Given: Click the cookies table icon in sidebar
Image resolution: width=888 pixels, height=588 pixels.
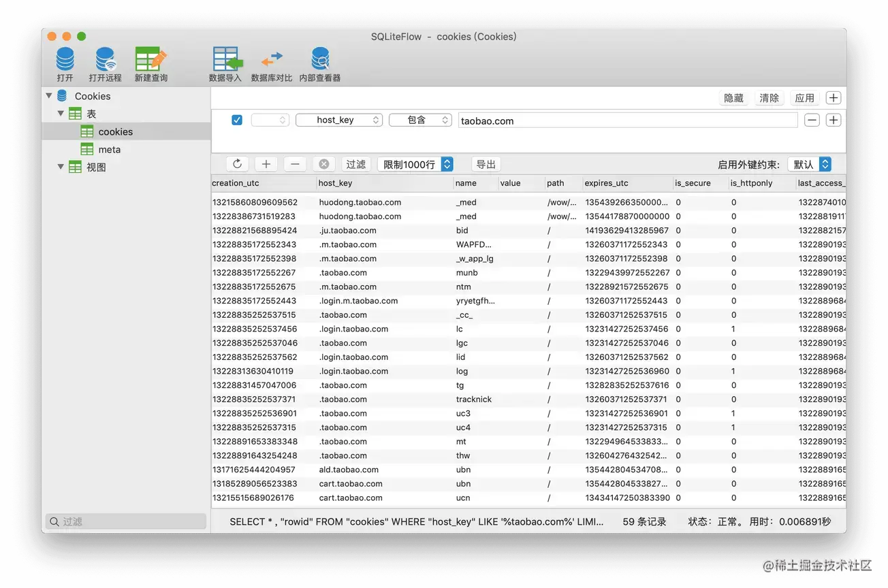Looking at the screenshot, I should coord(87,131).
